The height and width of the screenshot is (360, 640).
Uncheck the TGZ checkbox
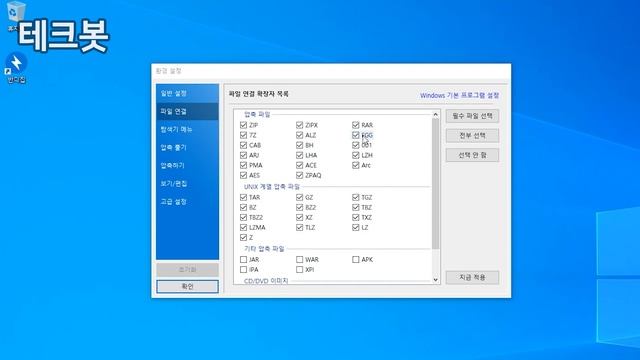tap(356, 197)
